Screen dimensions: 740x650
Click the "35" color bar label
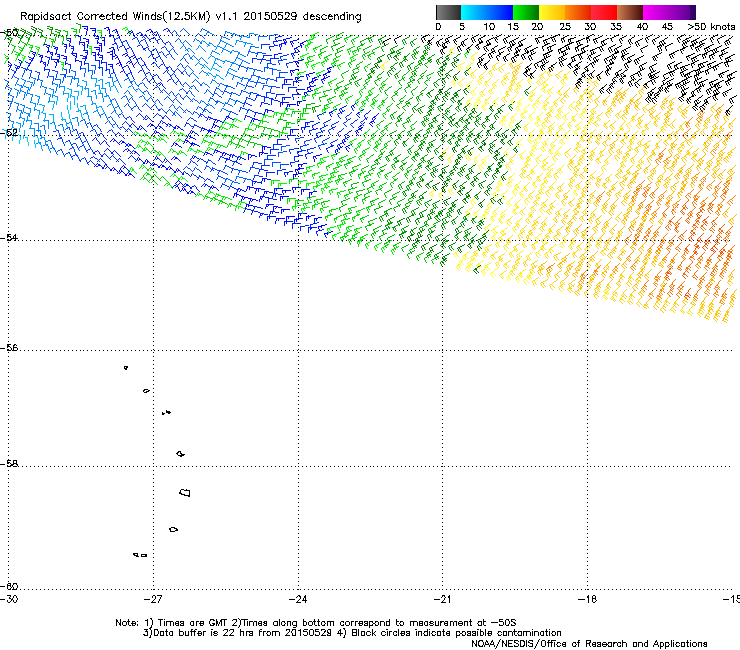point(616,26)
